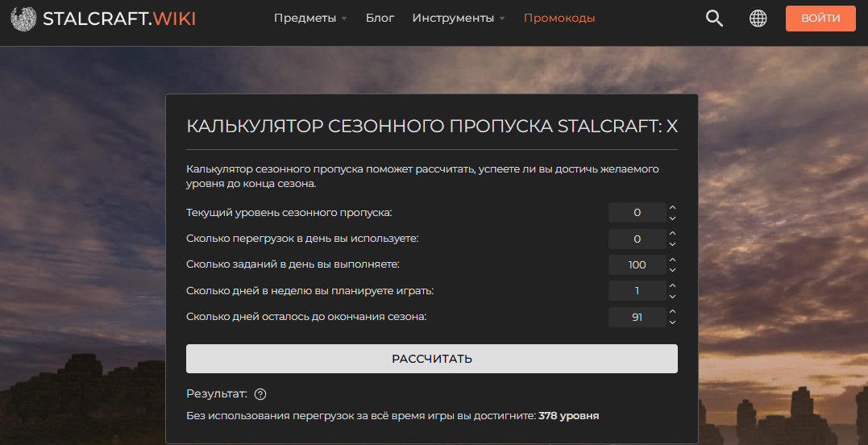
Task: Decrease days per week you play
Action: point(672,296)
